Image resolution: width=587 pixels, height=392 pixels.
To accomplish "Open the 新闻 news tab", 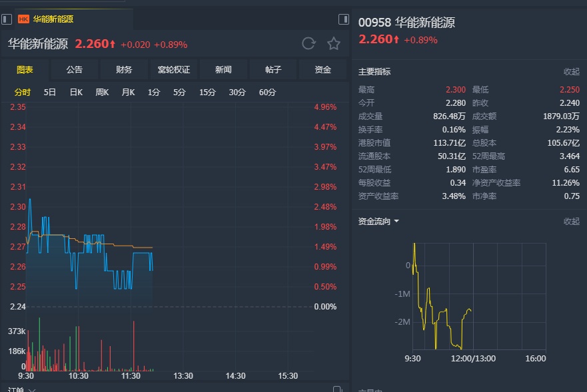I will click(x=223, y=70).
